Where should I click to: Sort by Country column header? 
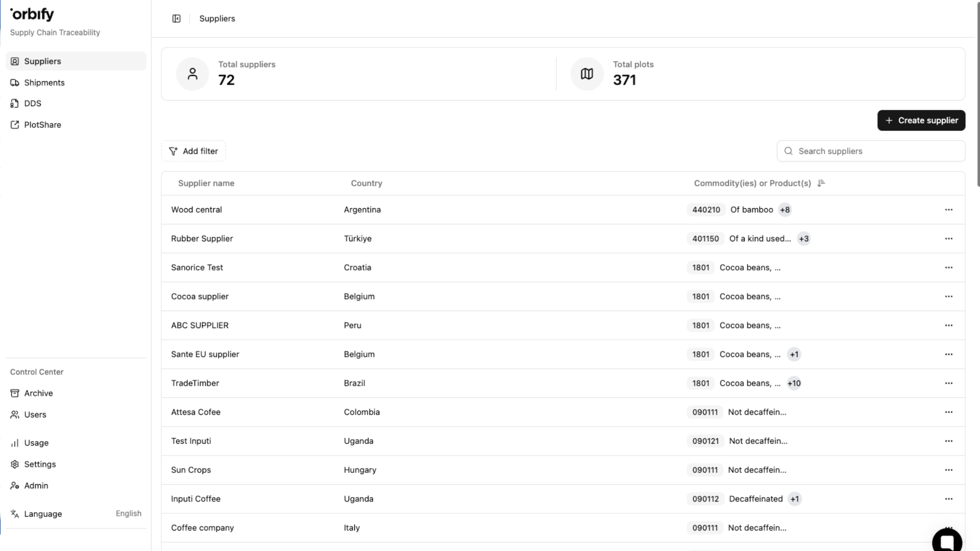point(366,183)
